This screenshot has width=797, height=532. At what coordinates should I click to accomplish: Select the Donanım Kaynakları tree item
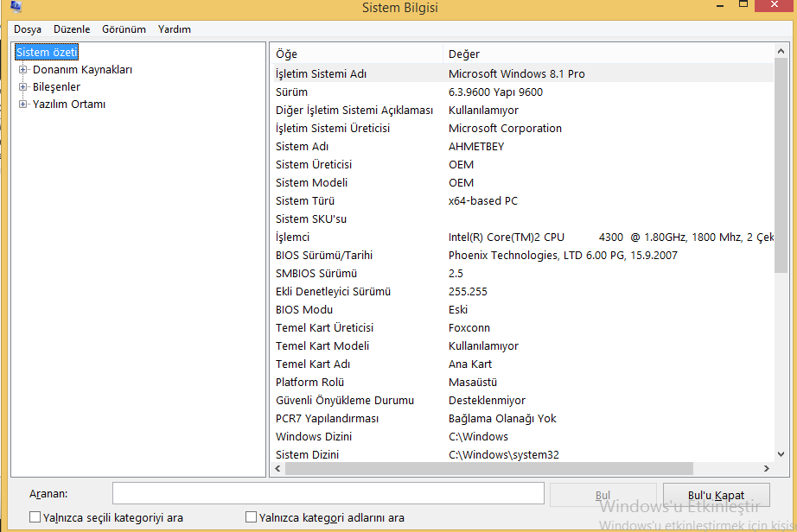coord(82,70)
